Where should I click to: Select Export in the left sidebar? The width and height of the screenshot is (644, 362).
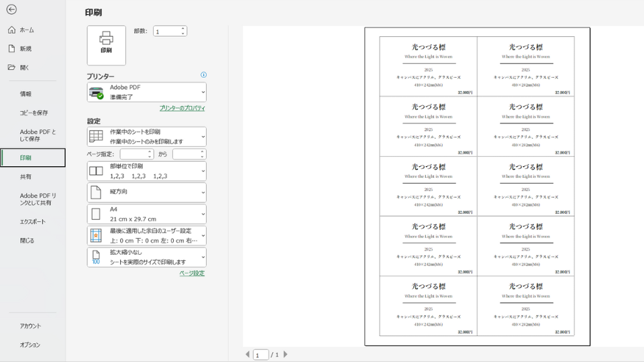pyautogui.click(x=33, y=222)
